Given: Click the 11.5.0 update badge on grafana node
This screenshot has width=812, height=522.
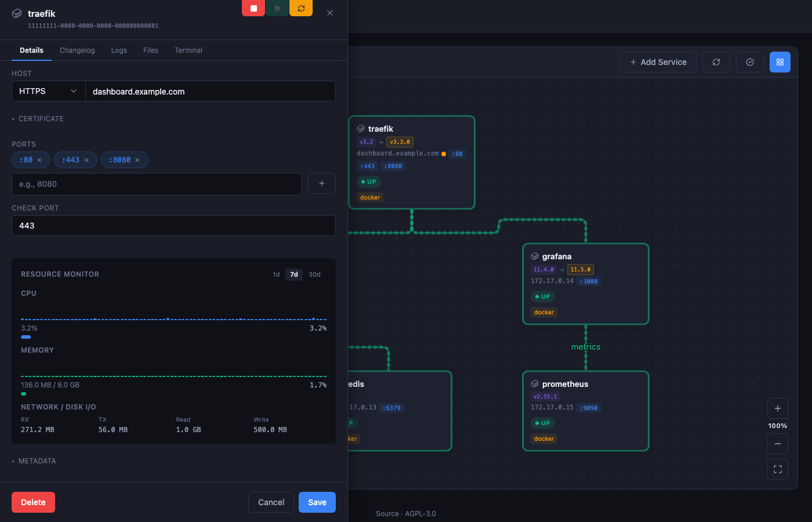Looking at the screenshot, I should coord(580,269).
